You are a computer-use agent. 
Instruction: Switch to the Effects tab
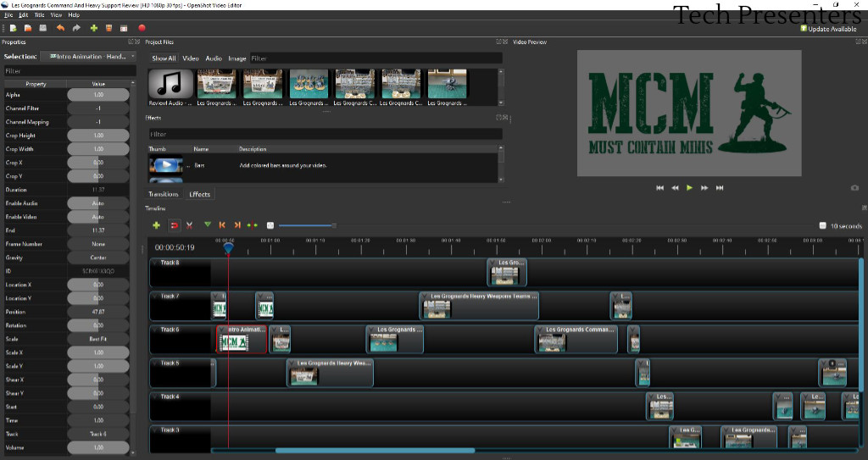coord(200,194)
